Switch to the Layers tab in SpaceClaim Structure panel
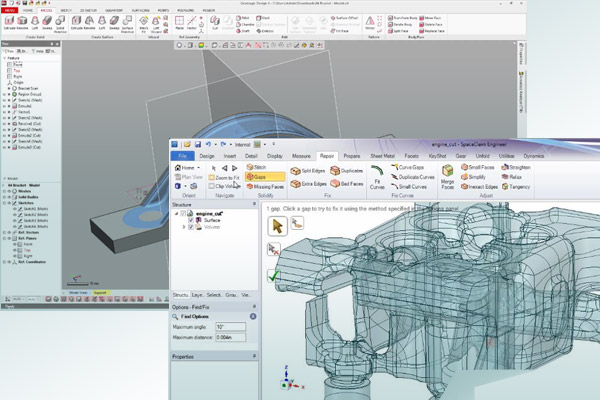 (x=197, y=295)
